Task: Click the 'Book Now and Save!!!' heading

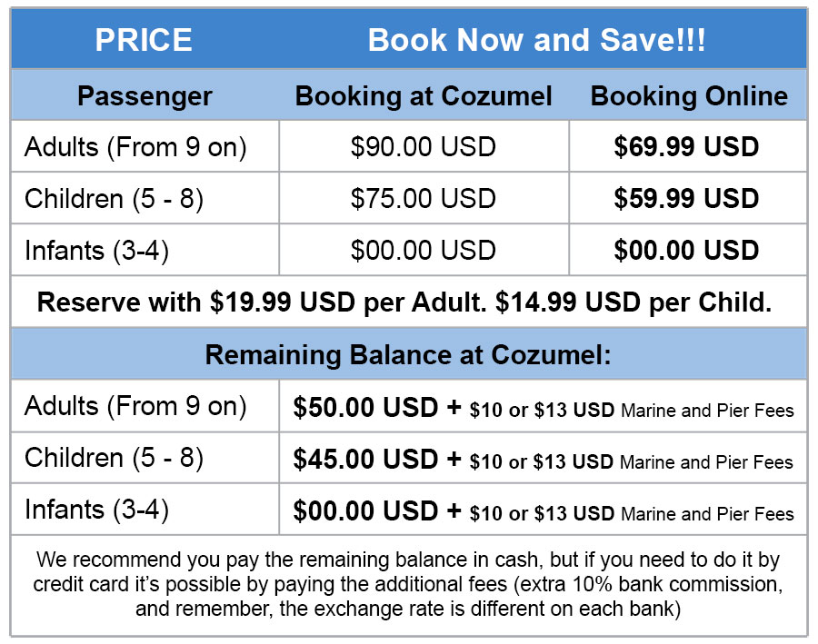Action: pyautogui.click(x=536, y=40)
